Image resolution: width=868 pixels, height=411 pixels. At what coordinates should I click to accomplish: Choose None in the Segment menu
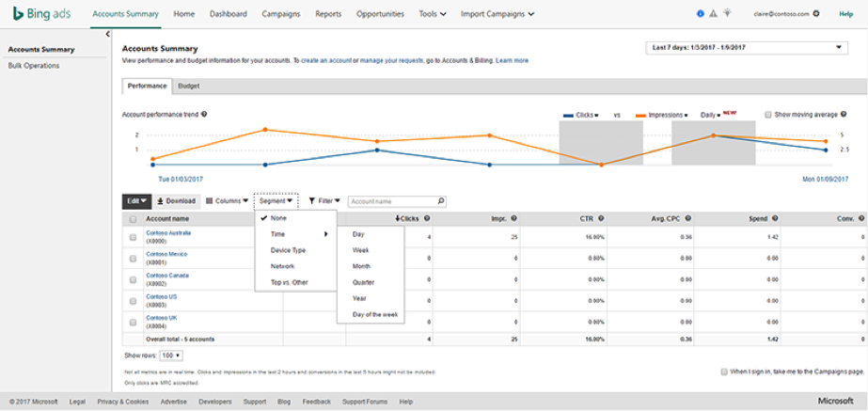coord(295,218)
